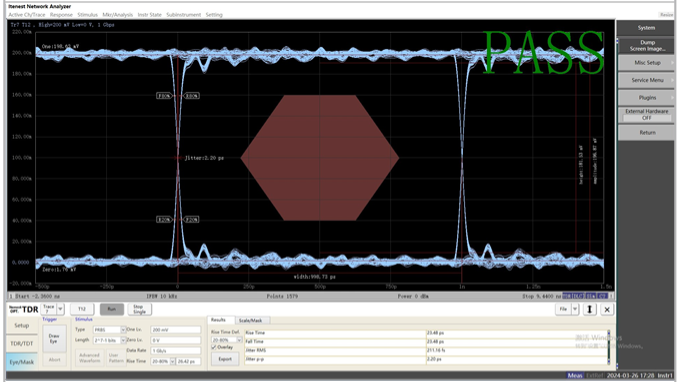Screen dimensions: 678x382
Task: Click the resize arrows icon in the TDR toolbar
Action: coord(589,309)
